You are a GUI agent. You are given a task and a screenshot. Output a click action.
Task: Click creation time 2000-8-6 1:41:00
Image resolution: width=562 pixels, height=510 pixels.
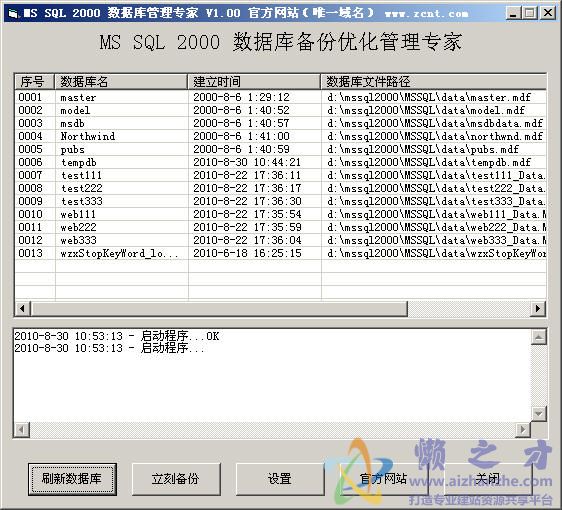[241, 136]
